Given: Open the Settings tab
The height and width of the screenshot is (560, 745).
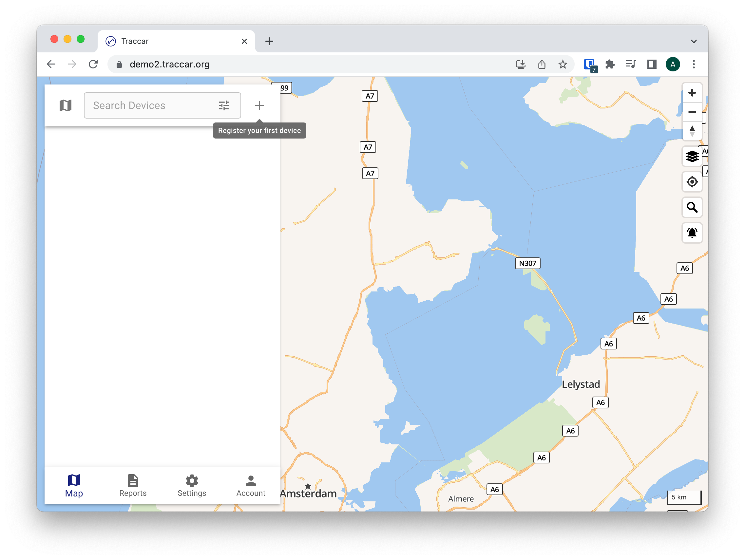Looking at the screenshot, I should (192, 485).
